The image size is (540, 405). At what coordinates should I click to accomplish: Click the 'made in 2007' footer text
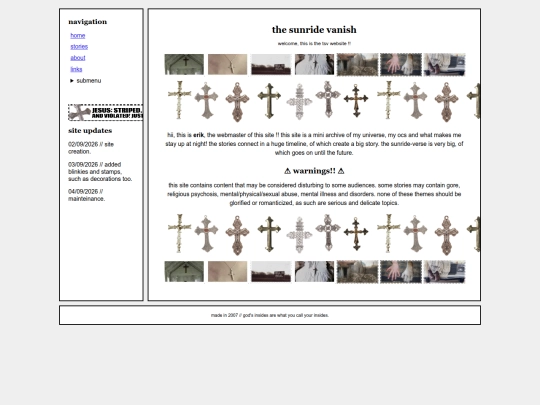pos(270,315)
